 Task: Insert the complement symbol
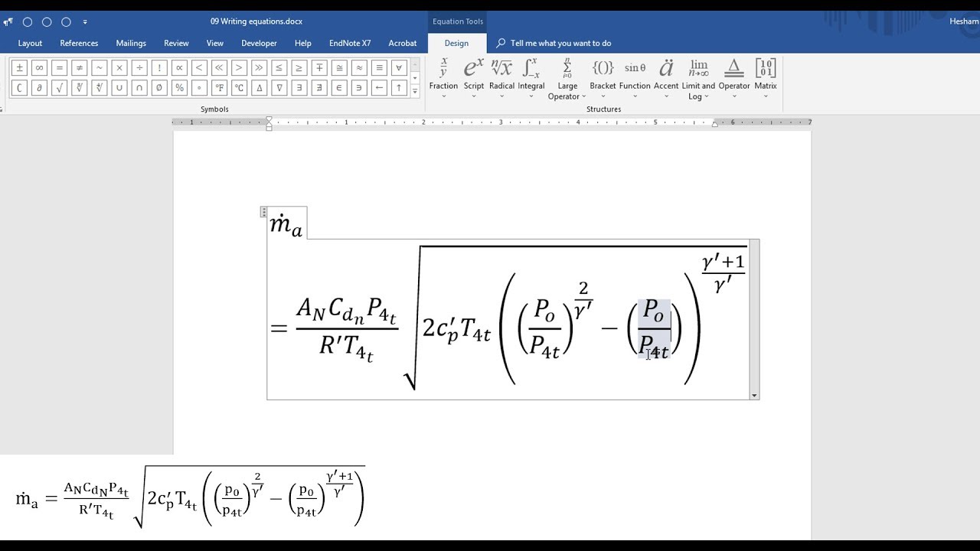click(19, 87)
